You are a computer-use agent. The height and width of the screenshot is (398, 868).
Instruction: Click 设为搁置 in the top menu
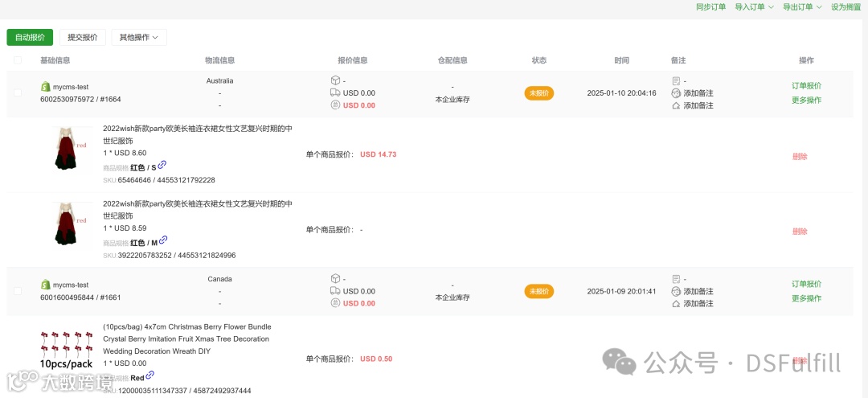tap(845, 7)
